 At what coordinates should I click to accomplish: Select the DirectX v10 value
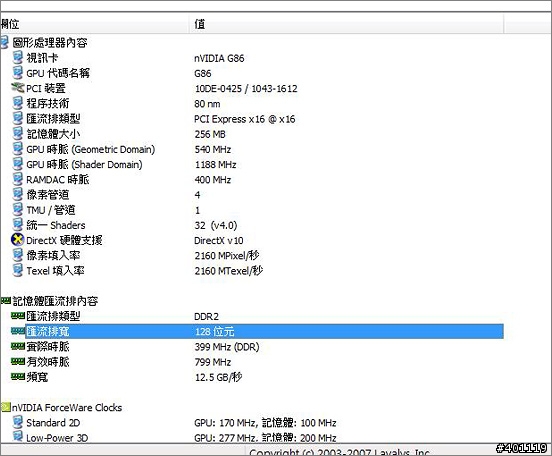click(x=219, y=241)
